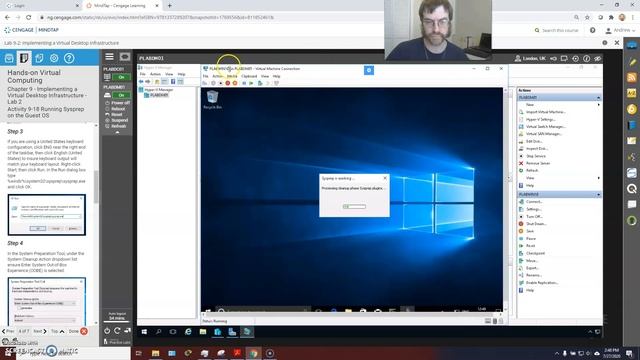Image resolution: width=640 pixels, height=360 pixels.
Task: Click Suspend in lab device panel
Action: point(119,120)
